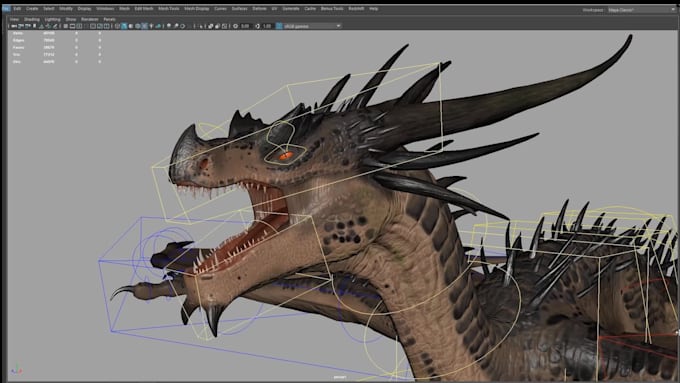680x383 pixels.
Task: Toggle the Field Chart display
Action: point(93,26)
